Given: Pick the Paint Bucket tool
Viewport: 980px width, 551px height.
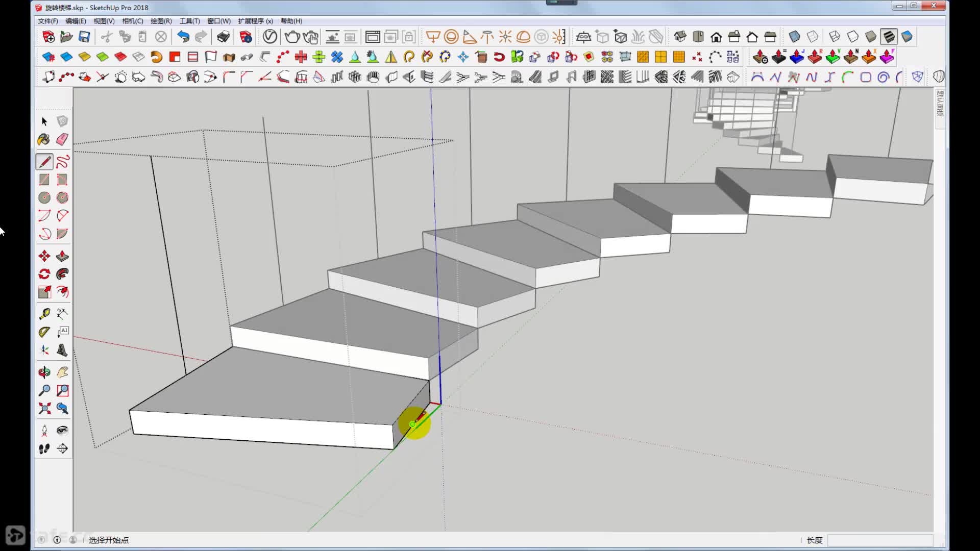Looking at the screenshot, I should click(44, 139).
